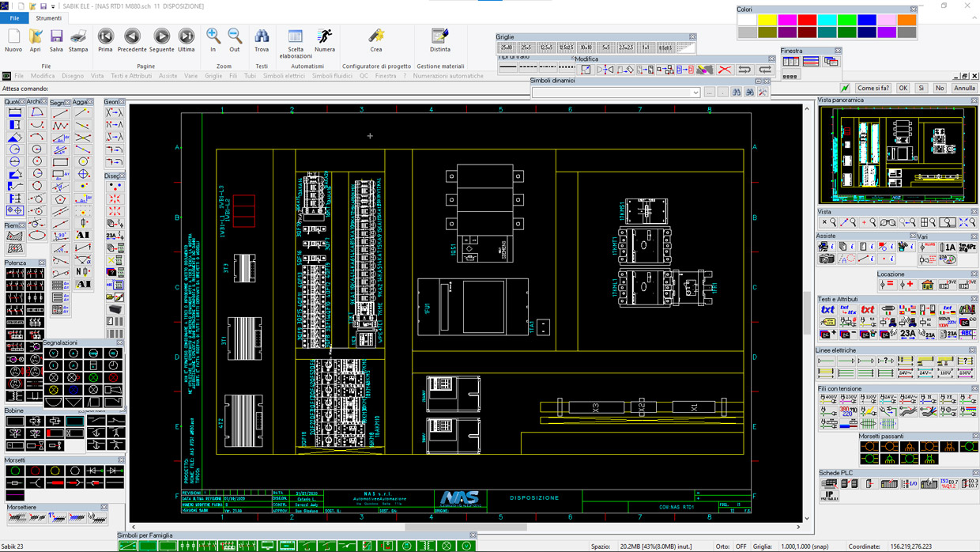Go to previous page with Precedente
This screenshot has height=552, width=980.
click(132, 37)
